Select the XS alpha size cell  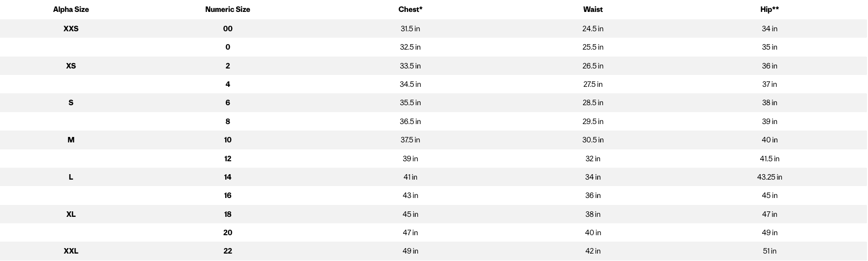(71, 66)
